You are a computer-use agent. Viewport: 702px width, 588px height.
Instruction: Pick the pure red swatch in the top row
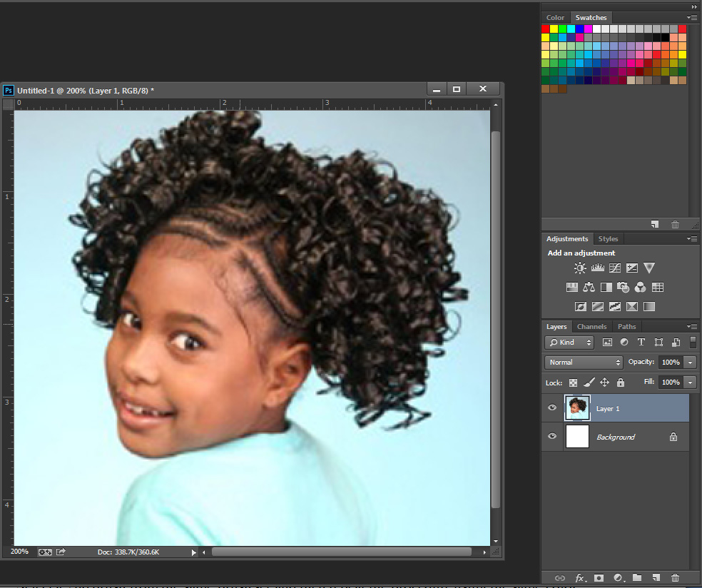click(545, 29)
